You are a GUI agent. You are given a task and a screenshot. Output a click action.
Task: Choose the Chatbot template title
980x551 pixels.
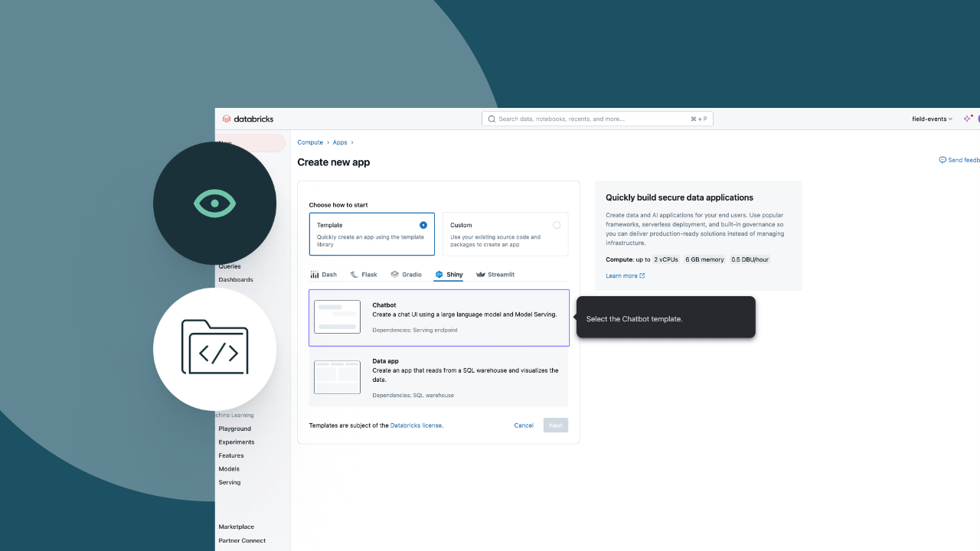[384, 305]
